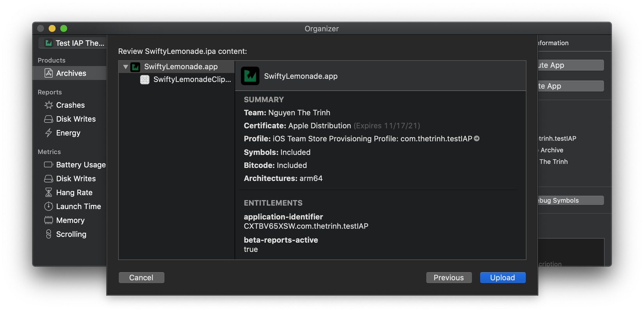Open Disk Writes under Reports

(76, 119)
